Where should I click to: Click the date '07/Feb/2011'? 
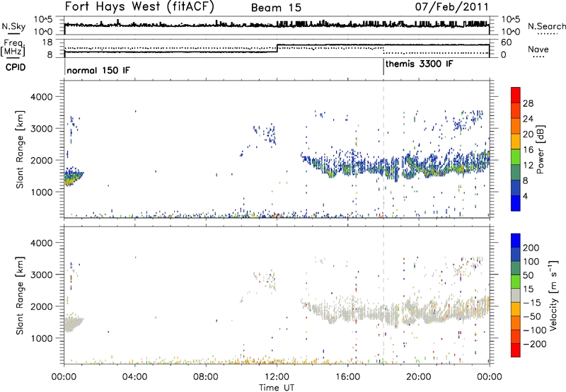[x=451, y=7]
